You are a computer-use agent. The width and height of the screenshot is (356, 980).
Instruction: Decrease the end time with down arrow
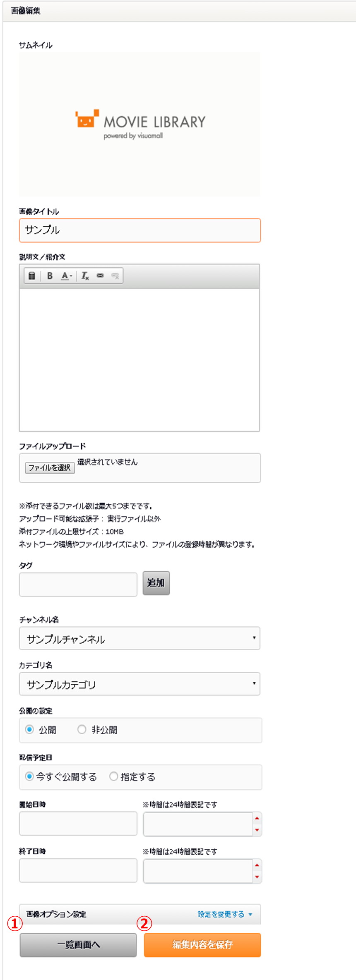click(257, 877)
